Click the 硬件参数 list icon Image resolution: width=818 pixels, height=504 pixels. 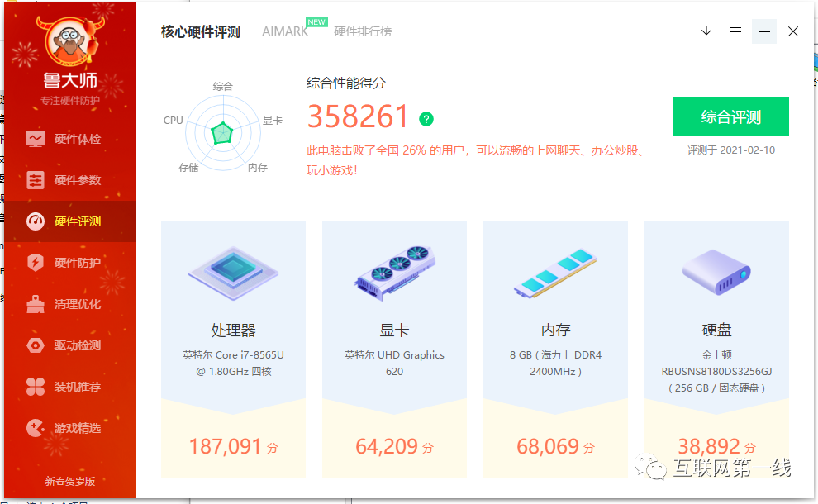pyautogui.click(x=36, y=180)
